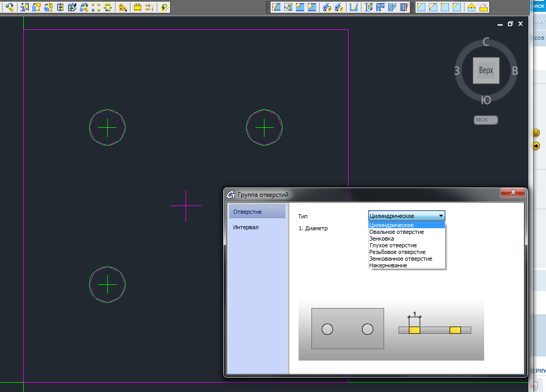Expand the МСК coordinate system dropdown
Viewport: 546px width, 392px height.
click(486, 120)
